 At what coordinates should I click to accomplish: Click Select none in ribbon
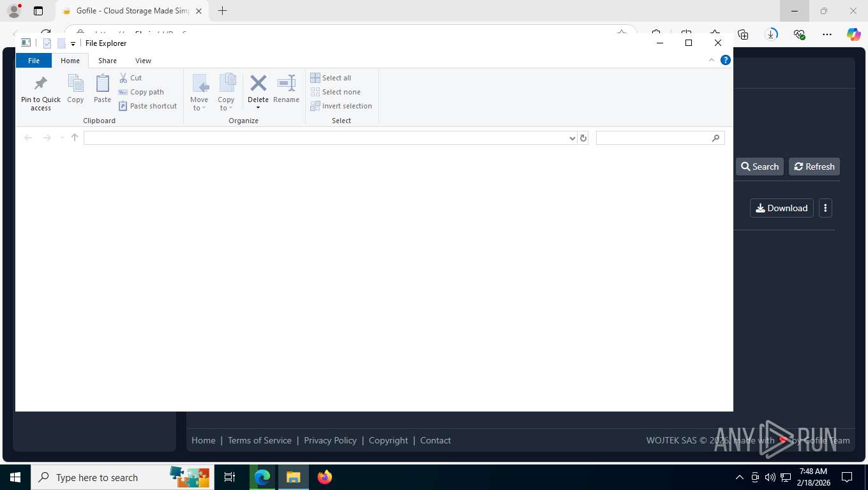point(335,92)
